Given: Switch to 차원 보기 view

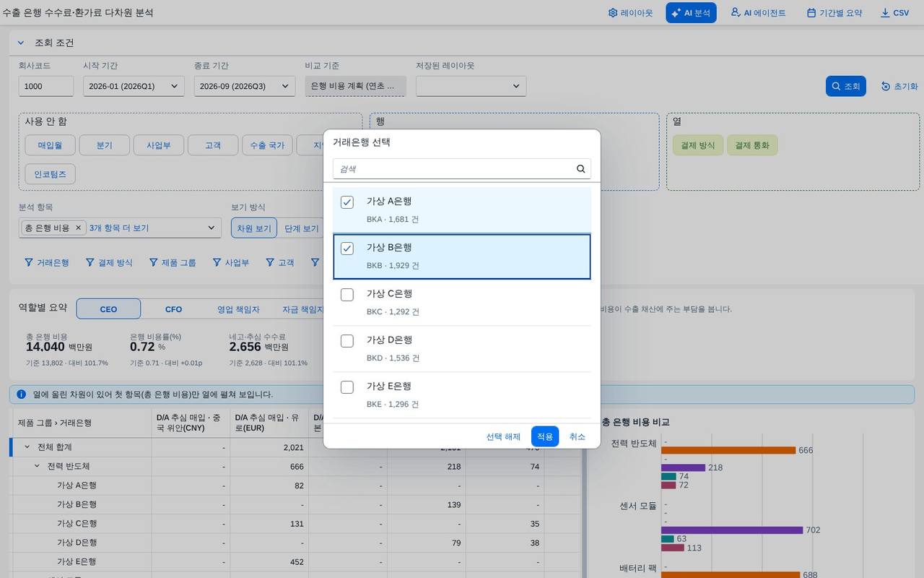Looking at the screenshot, I should pyautogui.click(x=254, y=228).
